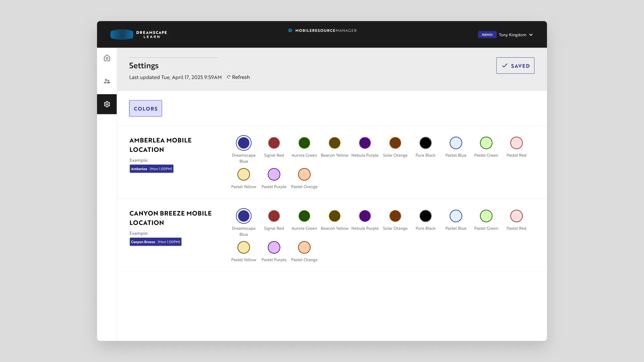
Task: Select Beacon Yellow for Amberlea
Action: click(x=335, y=143)
